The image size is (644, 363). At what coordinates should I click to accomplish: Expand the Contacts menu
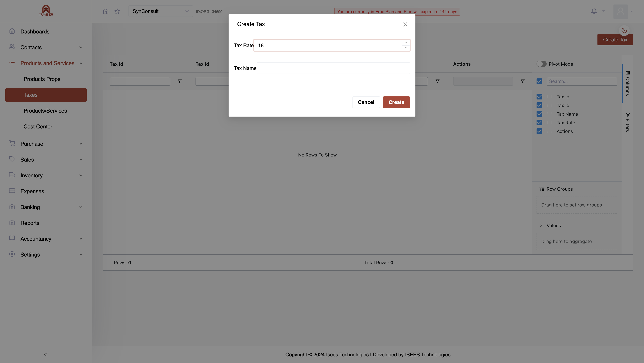point(46,47)
